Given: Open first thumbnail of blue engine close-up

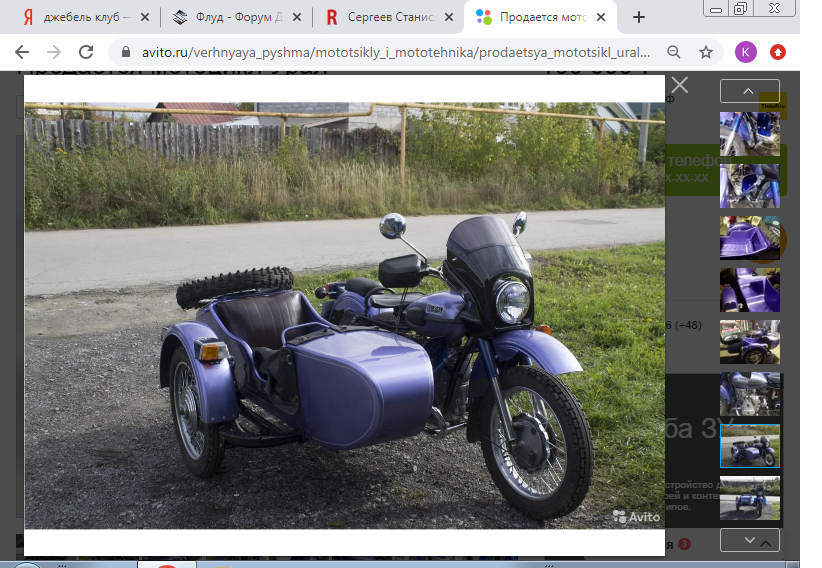Looking at the screenshot, I should (x=750, y=134).
